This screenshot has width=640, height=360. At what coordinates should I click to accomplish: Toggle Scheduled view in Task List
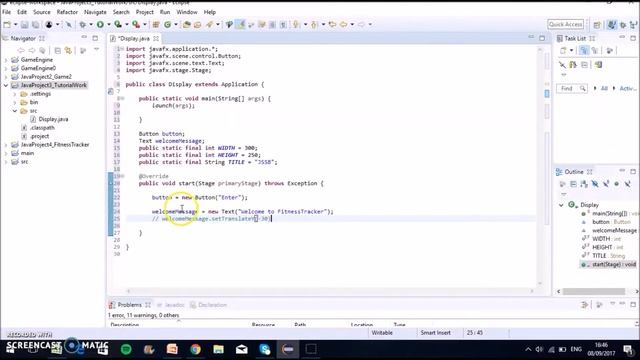(595, 51)
